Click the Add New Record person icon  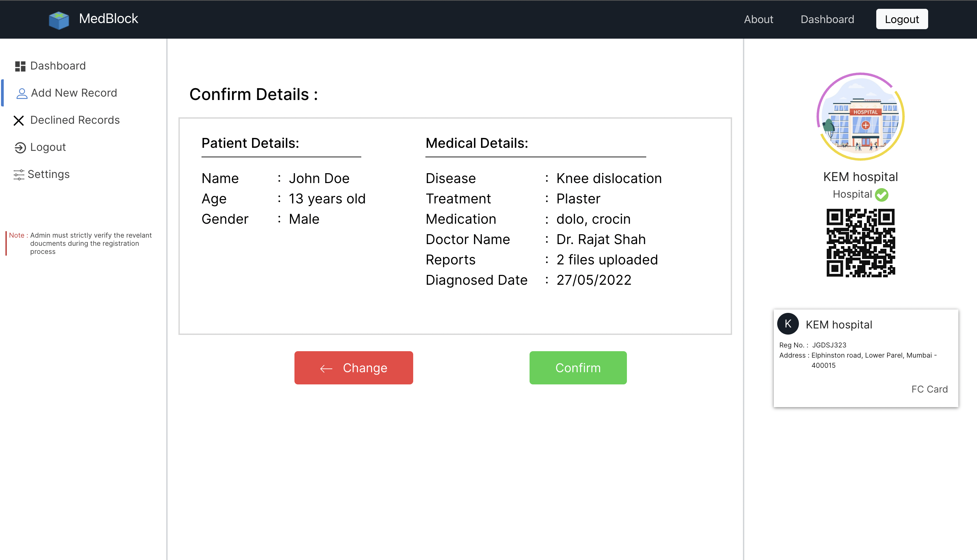point(22,94)
